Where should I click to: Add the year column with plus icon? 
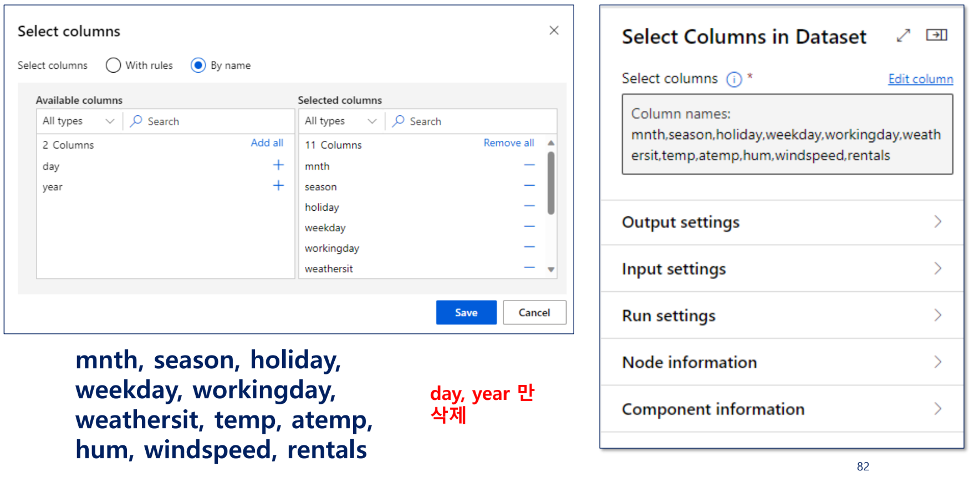(x=278, y=185)
